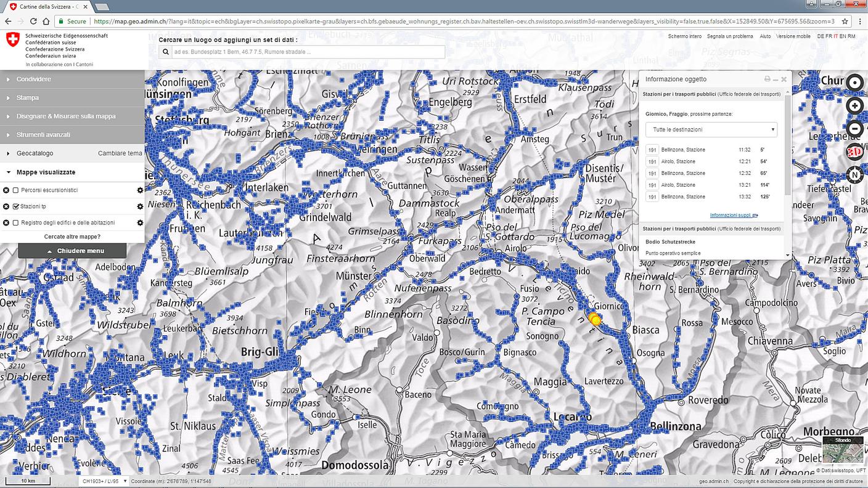Open the Aiuto link
Image resolution: width=868 pixels, height=488 pixels.
click(x=765, y=36)
